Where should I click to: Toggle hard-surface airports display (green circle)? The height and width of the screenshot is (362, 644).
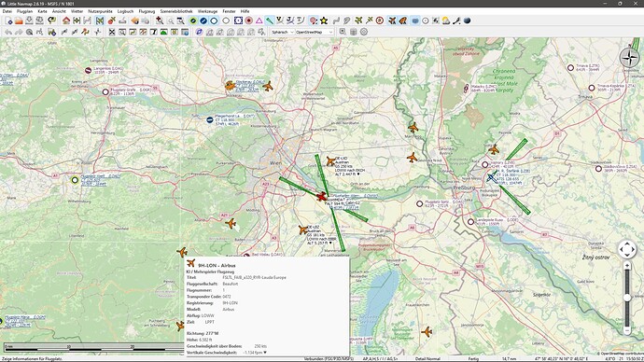pos(193,21)
